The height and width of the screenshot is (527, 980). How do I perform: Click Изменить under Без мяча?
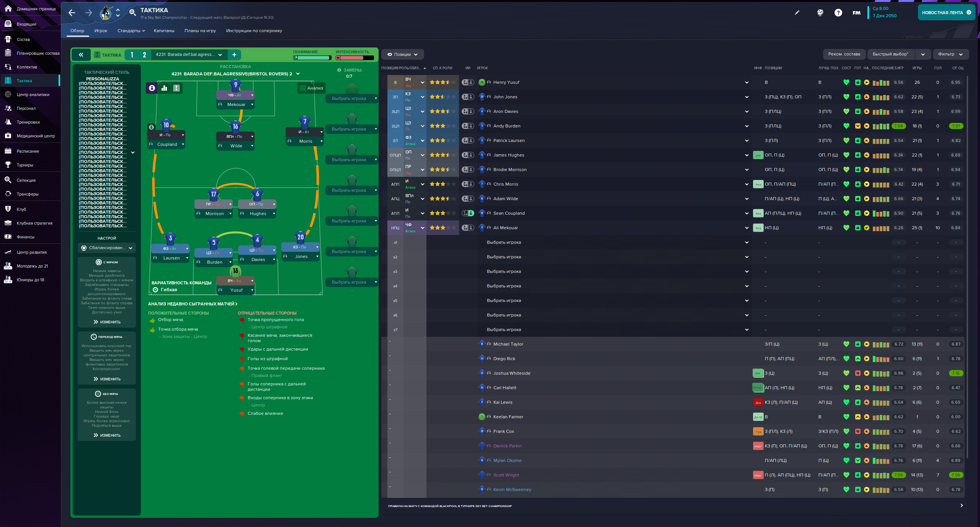(x=107, y=435)
